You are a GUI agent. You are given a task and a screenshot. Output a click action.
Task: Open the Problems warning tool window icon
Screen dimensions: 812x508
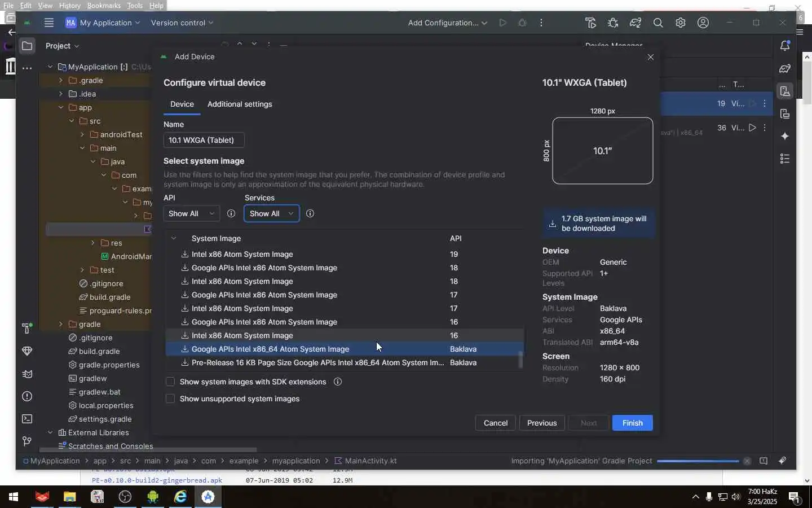(27, 396)
